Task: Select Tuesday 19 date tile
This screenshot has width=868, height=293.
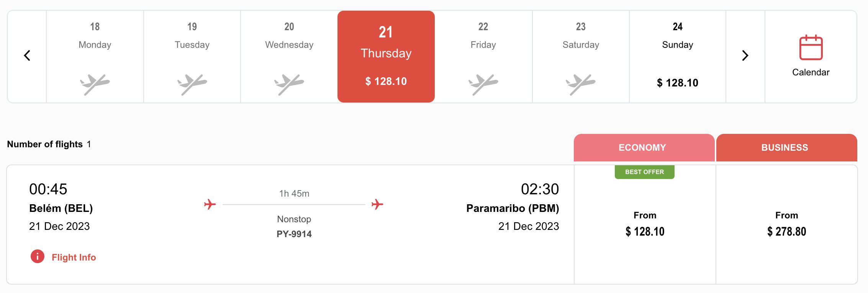Action: 192,57
